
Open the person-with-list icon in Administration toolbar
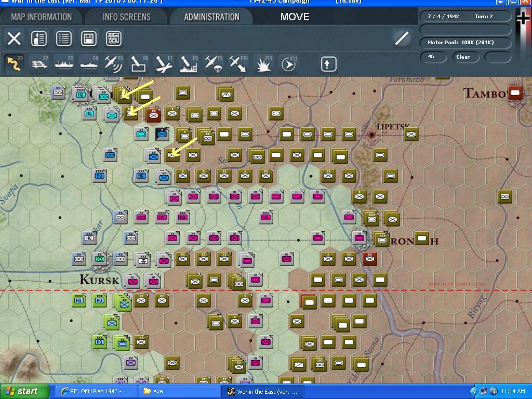click(x=38, y=38)
